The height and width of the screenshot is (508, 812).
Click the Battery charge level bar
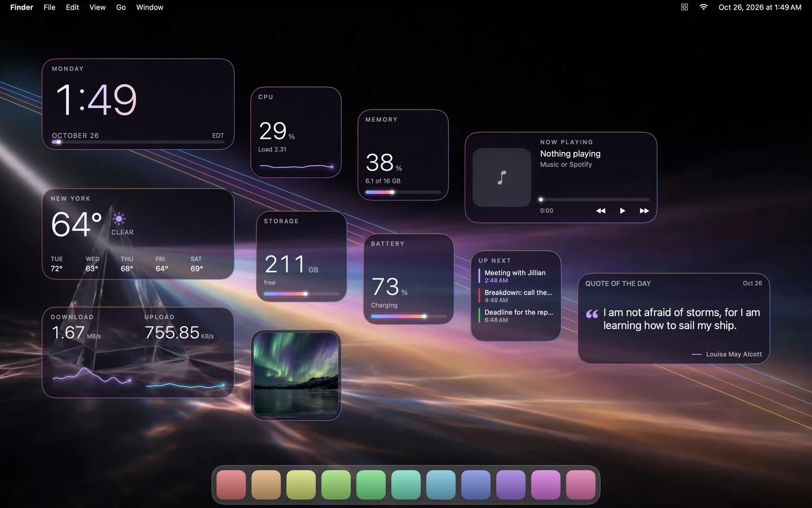pos(409,316)
